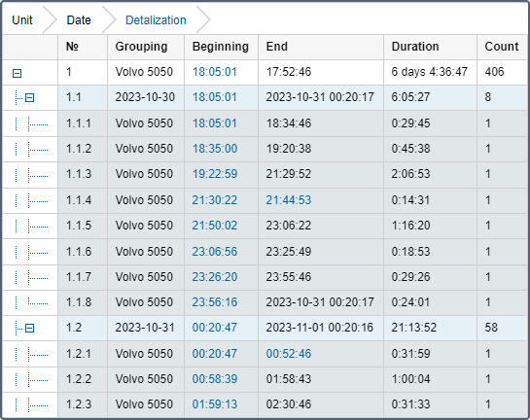Select the Date breadcrumb level
Image resolution: width=530 pixels, height=420 pixels.
click(x=79, y=20)
